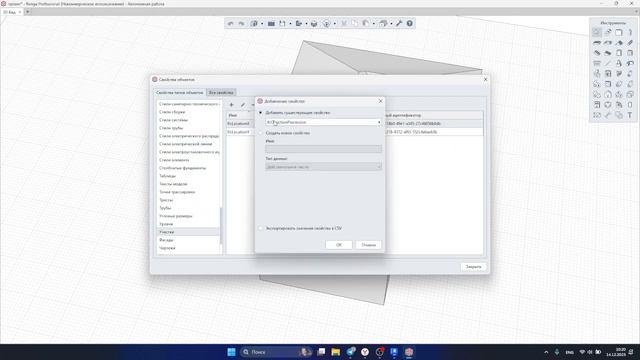Open File Explorer from the taskbar
Image resolution: width=640 pixels, height=360 pixels.
[x=336, y=352]
